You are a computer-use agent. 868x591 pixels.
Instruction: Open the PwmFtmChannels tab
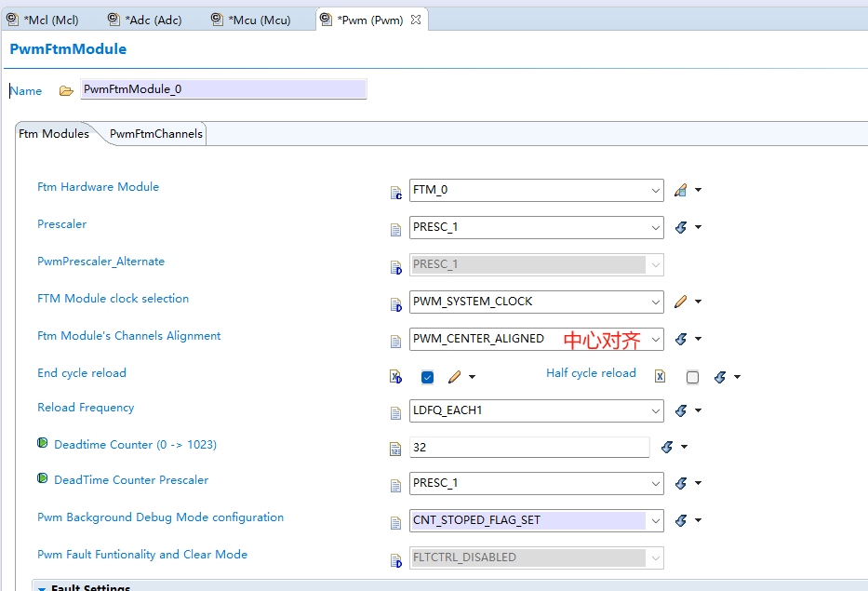pos(156,133)
